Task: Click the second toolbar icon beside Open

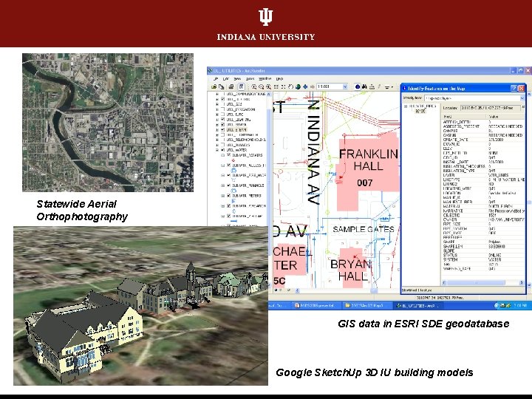Action: (x=221, y=87)
